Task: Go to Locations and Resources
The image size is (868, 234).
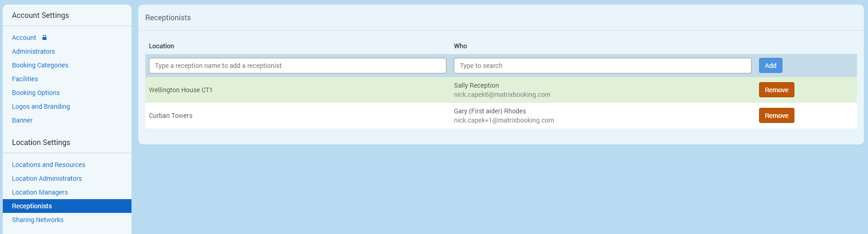Action: tap(48, 165)
